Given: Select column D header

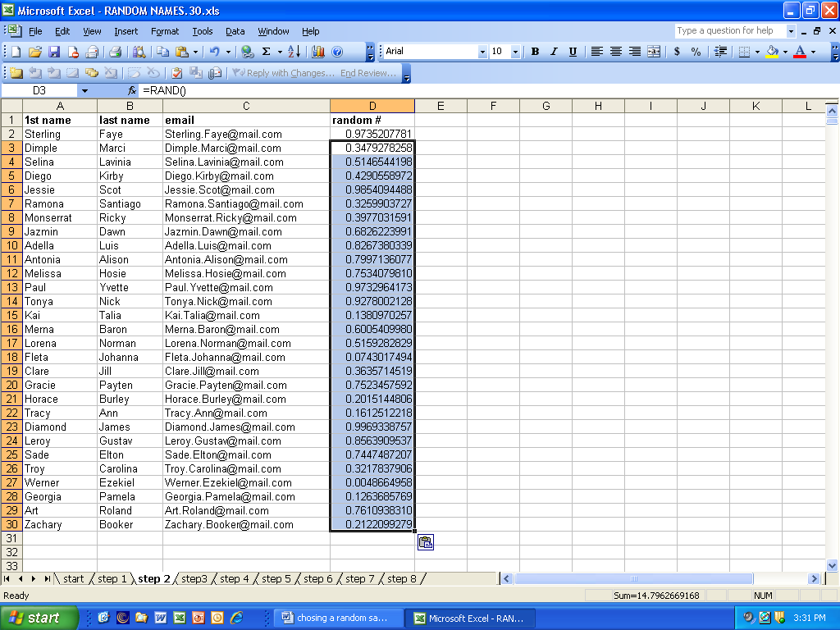Looking at the screenshot, I should pos(372,106).
